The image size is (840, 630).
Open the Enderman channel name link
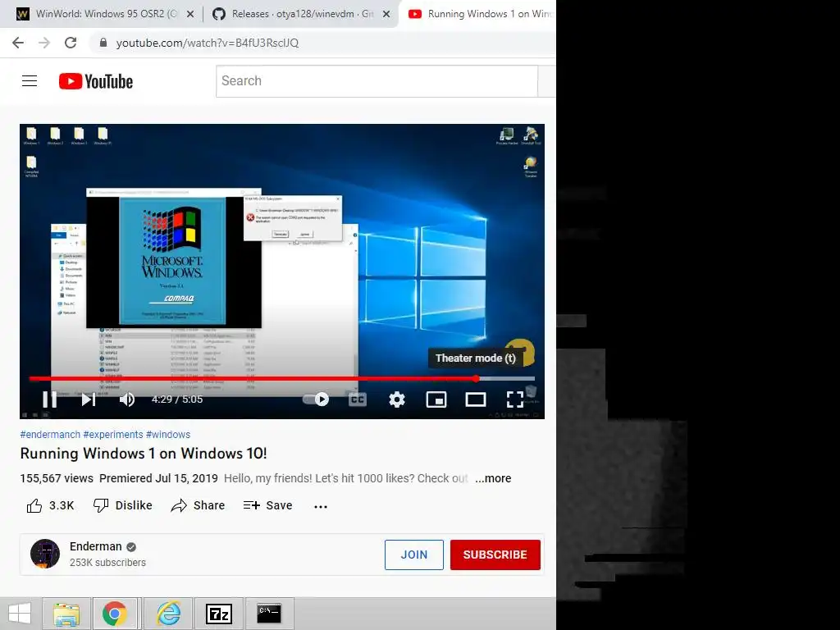96,546
